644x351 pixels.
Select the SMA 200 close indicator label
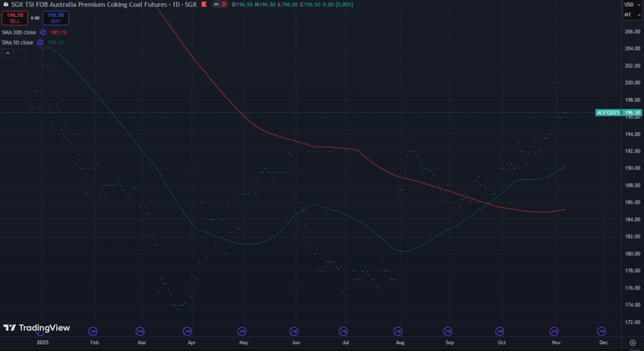(x=19, y=32)
